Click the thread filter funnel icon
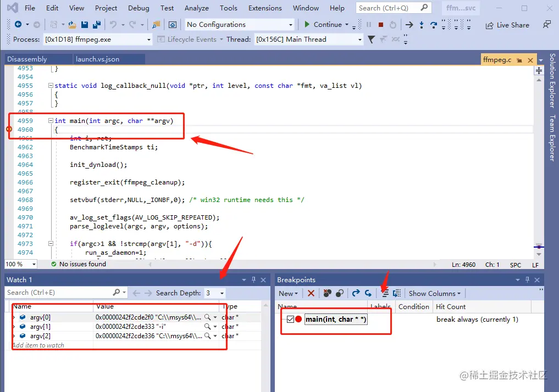Viewport: 559px width, 392px height. pos(371,40)
